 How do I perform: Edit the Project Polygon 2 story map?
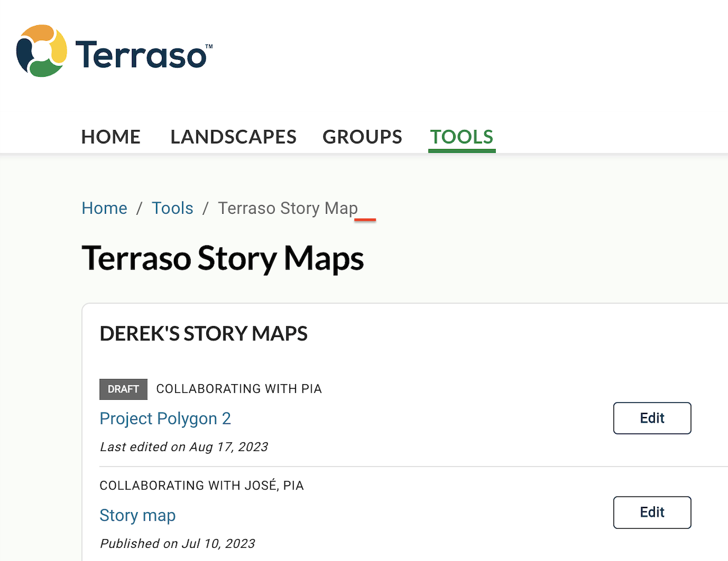652,418
